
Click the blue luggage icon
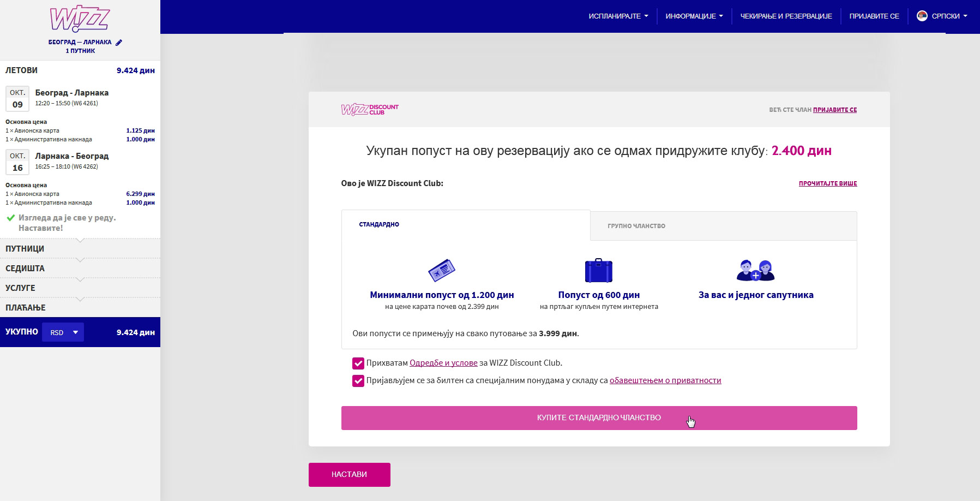(599, 270)
